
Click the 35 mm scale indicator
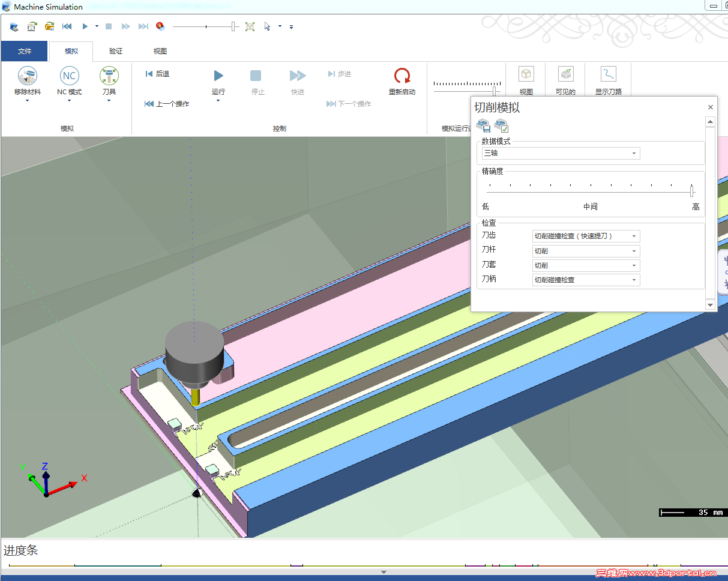(x=693, y=513)
